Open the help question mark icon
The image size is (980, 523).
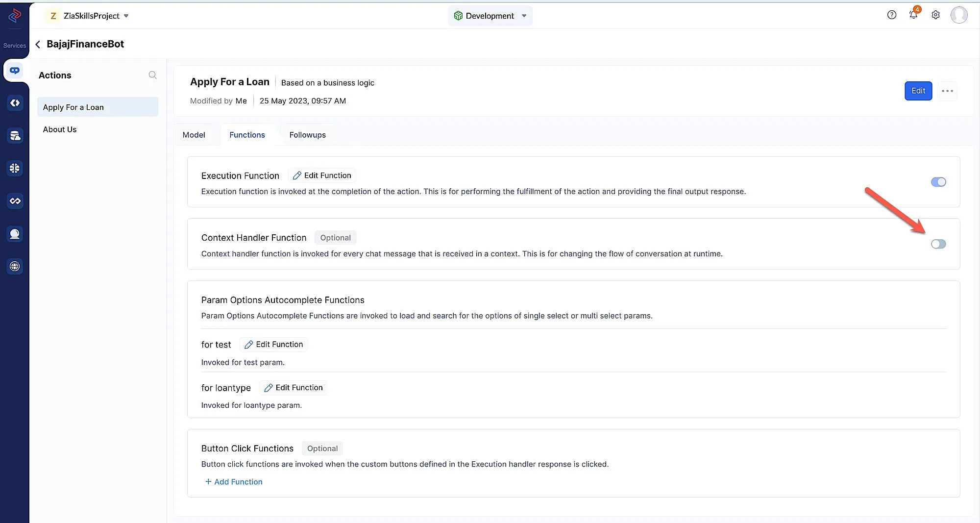click(892, 15)
